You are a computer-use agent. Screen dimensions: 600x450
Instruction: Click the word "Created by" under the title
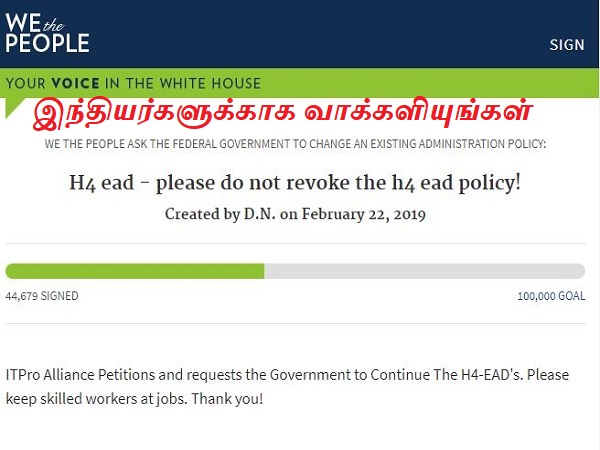[199, 215]
